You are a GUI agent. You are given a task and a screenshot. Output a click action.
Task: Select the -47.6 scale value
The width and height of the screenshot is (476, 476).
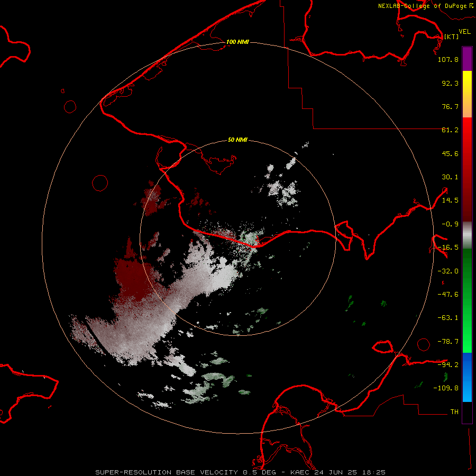tap(448, 295)
